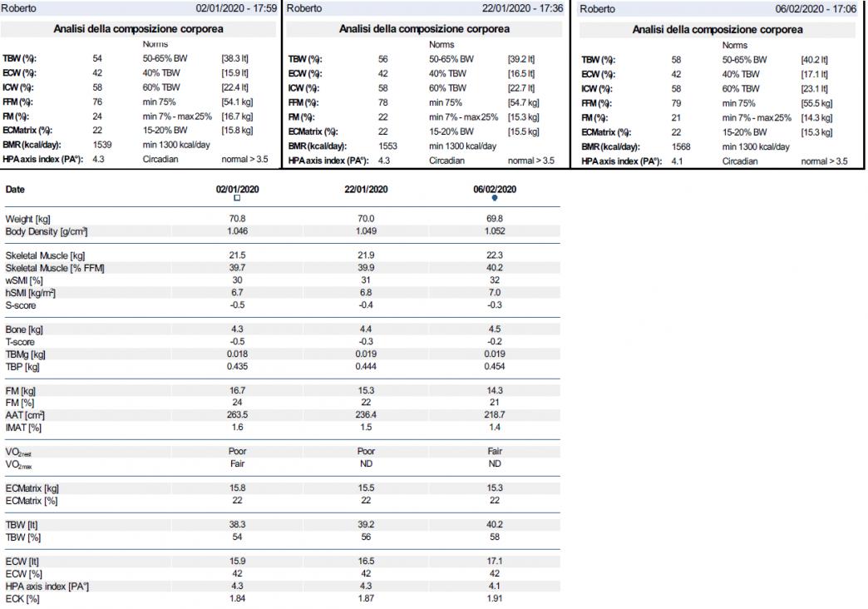Click the AAT [cm²] row label

pyautogui.click(x=25, y=414)
